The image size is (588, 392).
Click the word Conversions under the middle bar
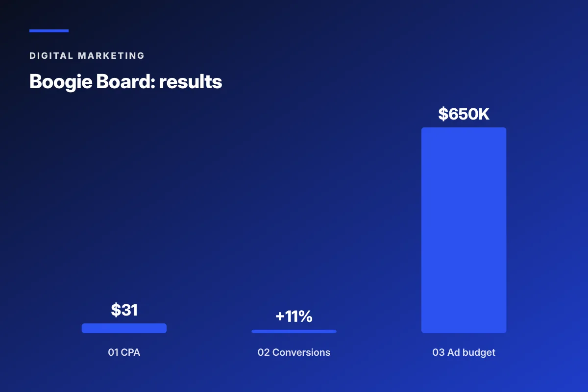301,352
